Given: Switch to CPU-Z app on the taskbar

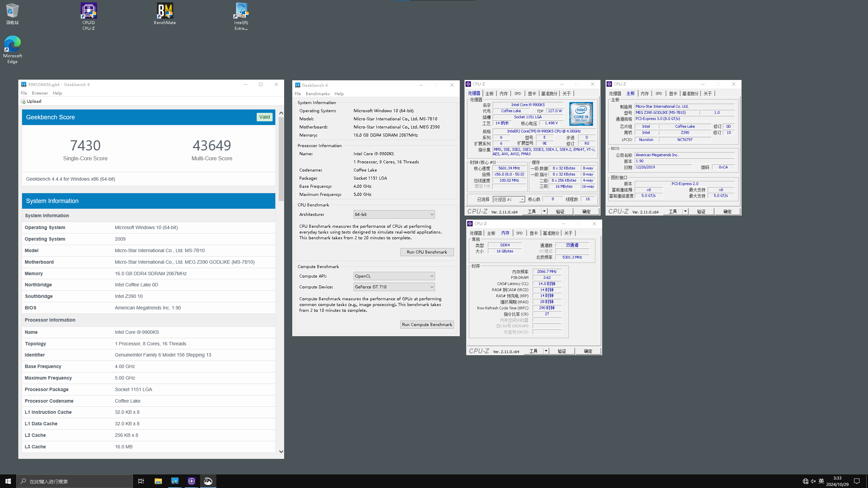Looking at the screenshot, I should [192, 481].
